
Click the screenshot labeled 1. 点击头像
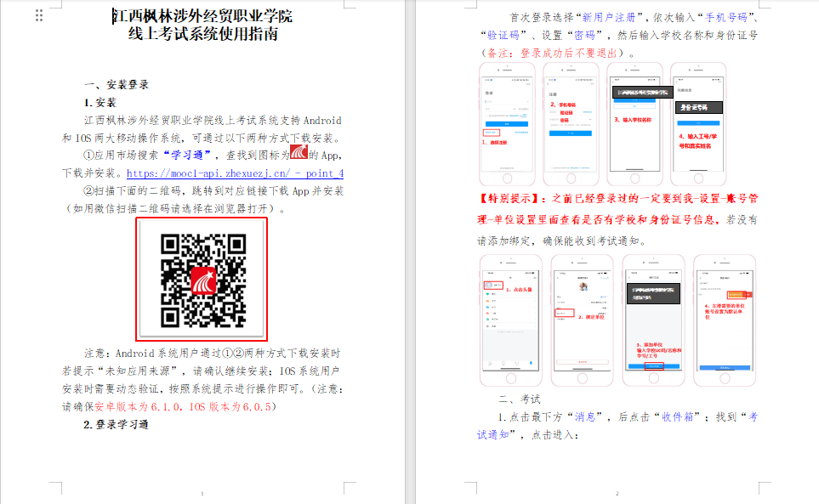tap(511, 320)
